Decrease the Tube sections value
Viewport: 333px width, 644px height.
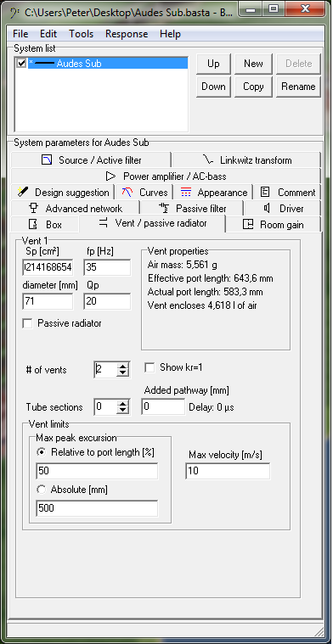(122, 411)
